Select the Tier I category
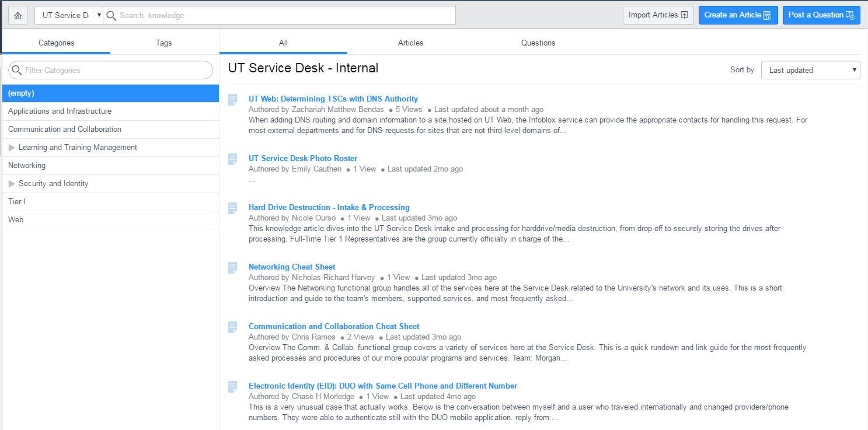 click(110, 202)
